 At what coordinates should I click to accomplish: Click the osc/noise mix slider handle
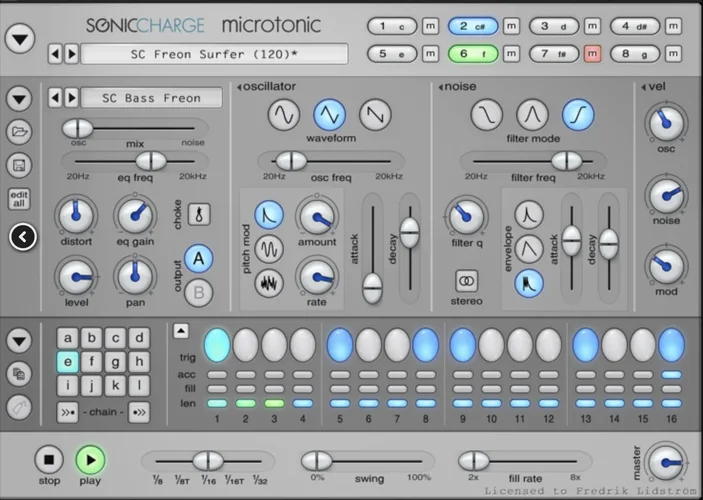78,128
